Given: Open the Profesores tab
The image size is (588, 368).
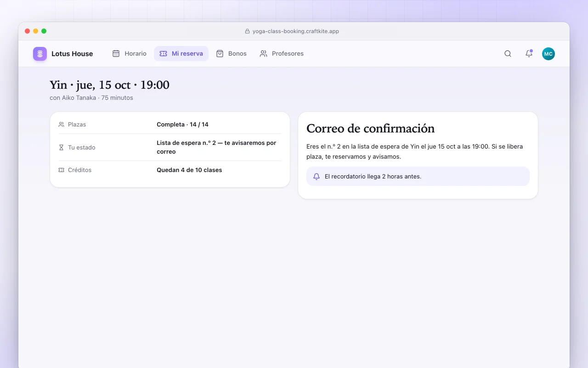Looking at the screenshot, I should coord(282,54).
